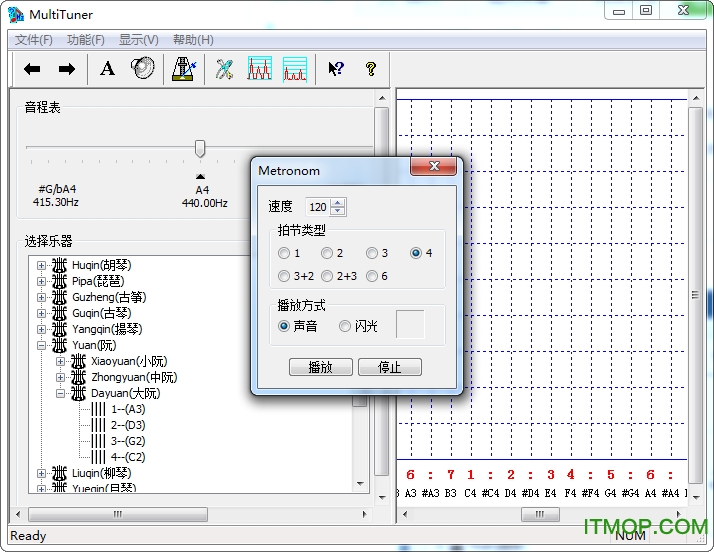The image size is (714, 552).
Task: Select beat type 3+2 radio button
Action: (x=284, y=276)
